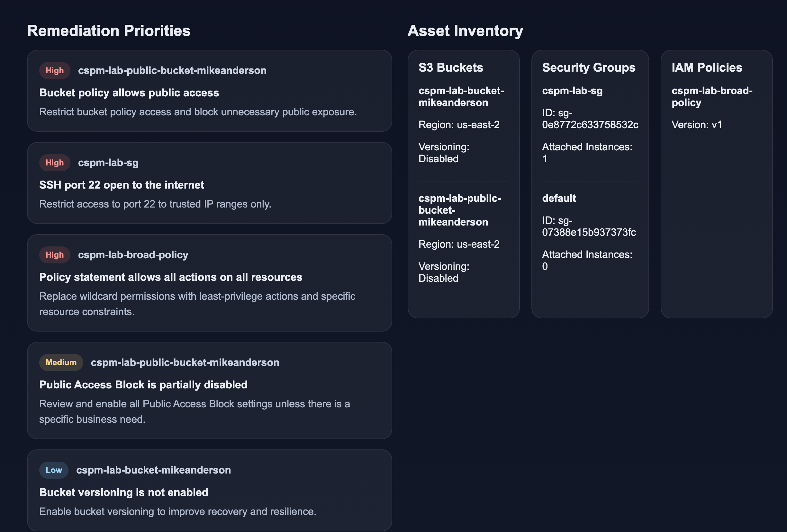The height and width of the screenshot is (532, 787).
Task: Select 'Policy statement allows all actions' finding title
Action: coord(171,277)
